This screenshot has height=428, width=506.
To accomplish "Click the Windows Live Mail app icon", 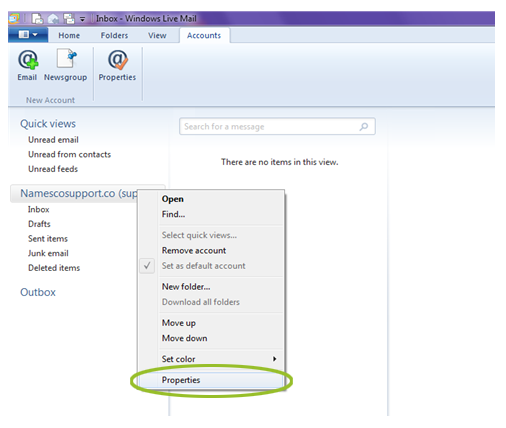I will (x=14, y=18).
